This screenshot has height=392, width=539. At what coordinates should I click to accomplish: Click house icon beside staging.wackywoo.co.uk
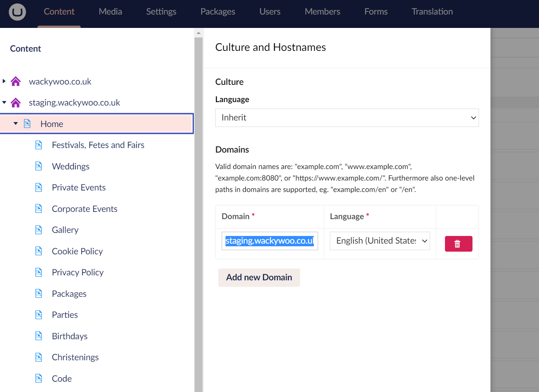tap(16, 102)
